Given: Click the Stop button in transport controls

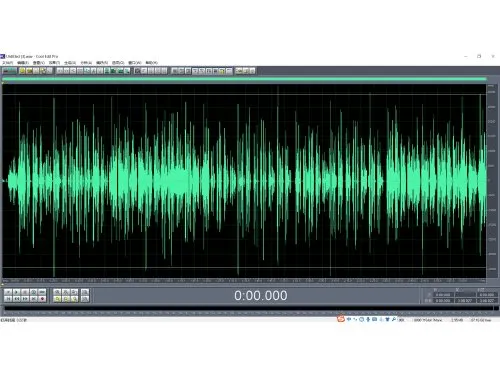Looking at the screenshot, I should (8, 292).
